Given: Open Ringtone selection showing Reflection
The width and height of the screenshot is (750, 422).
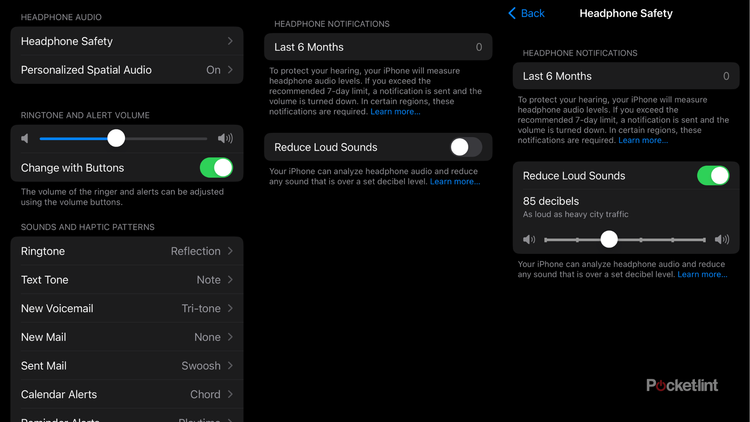Looking at the screenshot, I should [x=126, y=251].
